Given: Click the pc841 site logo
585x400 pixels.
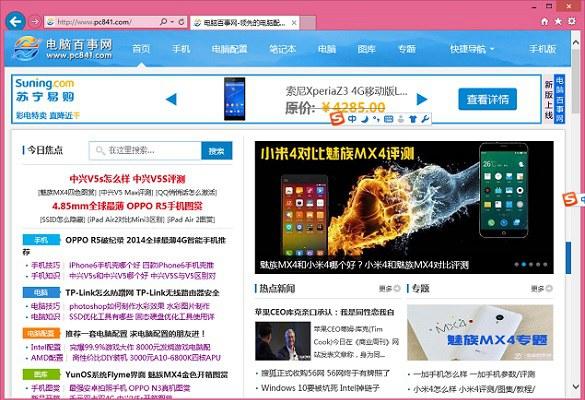Looking at the screenshot, I should pos(63,49).
